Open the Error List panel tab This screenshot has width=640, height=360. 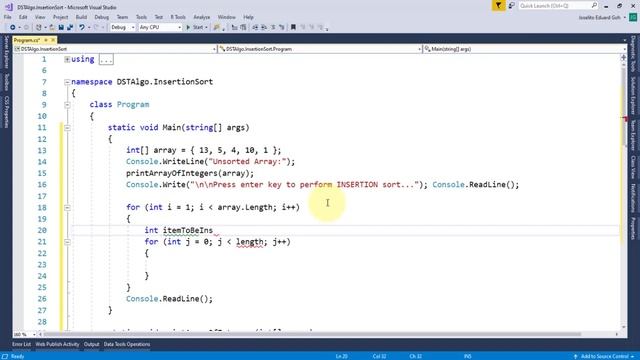click(21, 344)
